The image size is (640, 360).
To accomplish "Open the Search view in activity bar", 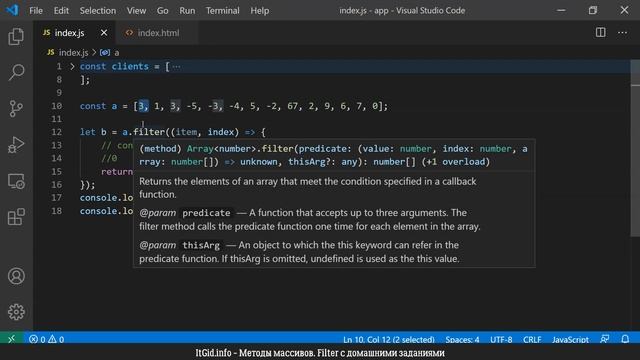I will (x=16, y=72).
